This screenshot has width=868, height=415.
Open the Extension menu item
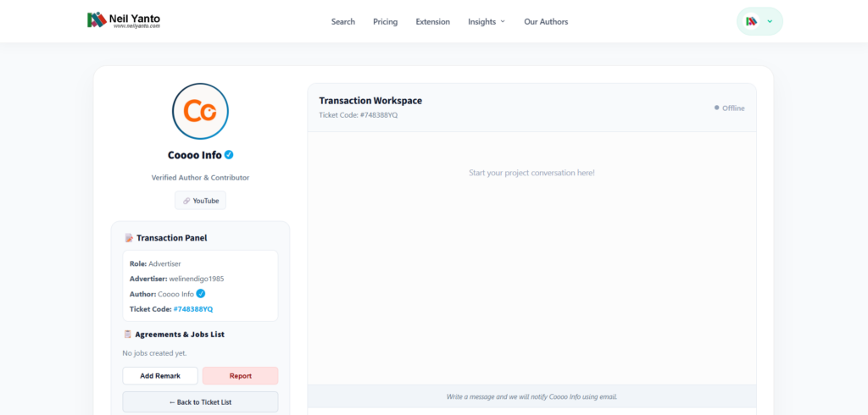(433, 21)
